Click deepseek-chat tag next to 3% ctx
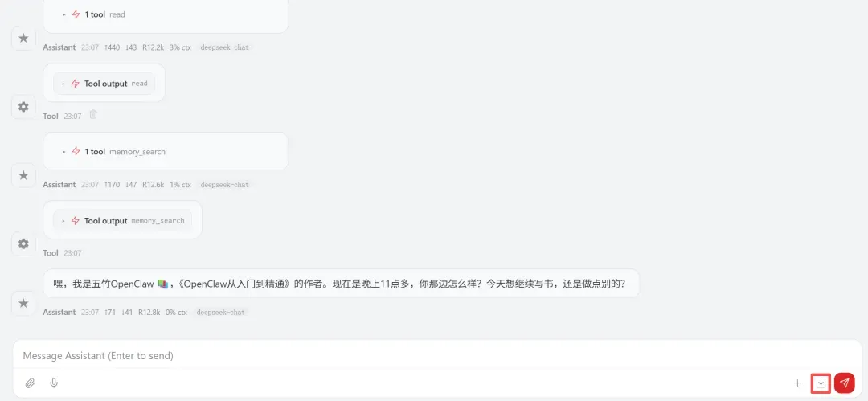The width and height of the screenshot is (868, 401). click(224, 47)
